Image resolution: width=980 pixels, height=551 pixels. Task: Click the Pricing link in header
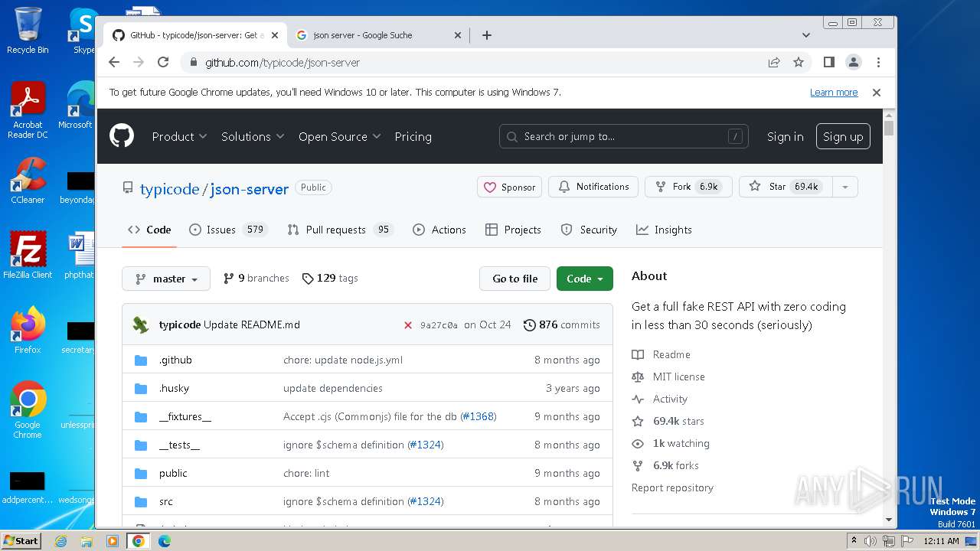click(413, 136)
